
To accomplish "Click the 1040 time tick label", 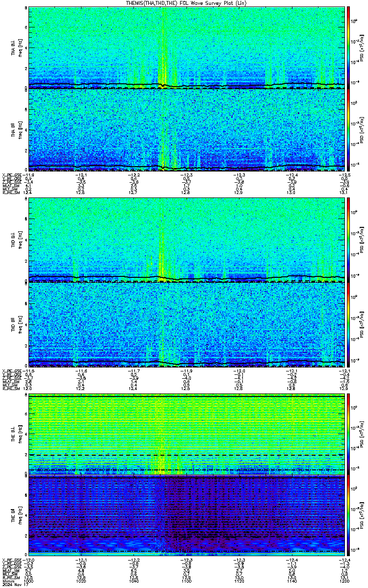I will click(x=134, y=580).
